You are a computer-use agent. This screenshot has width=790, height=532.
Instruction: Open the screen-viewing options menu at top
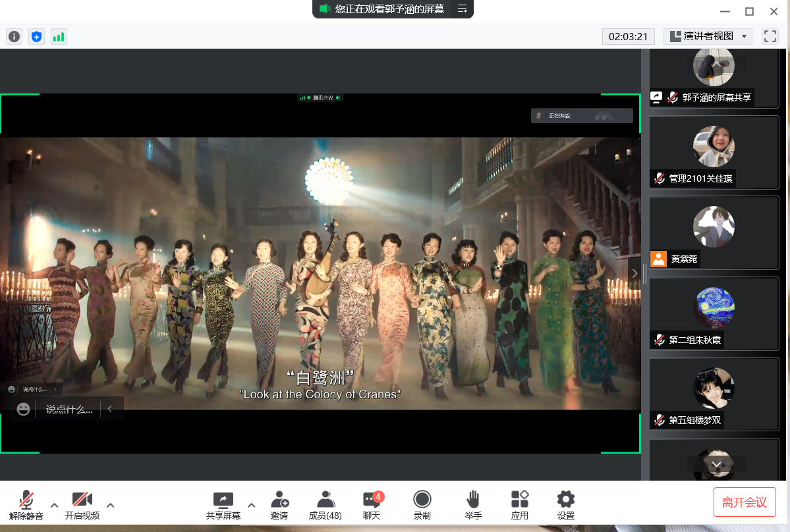pos(463,9)
